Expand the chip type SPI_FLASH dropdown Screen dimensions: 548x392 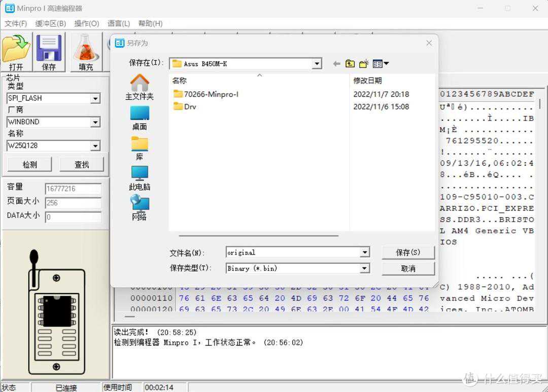coord(95,99)
